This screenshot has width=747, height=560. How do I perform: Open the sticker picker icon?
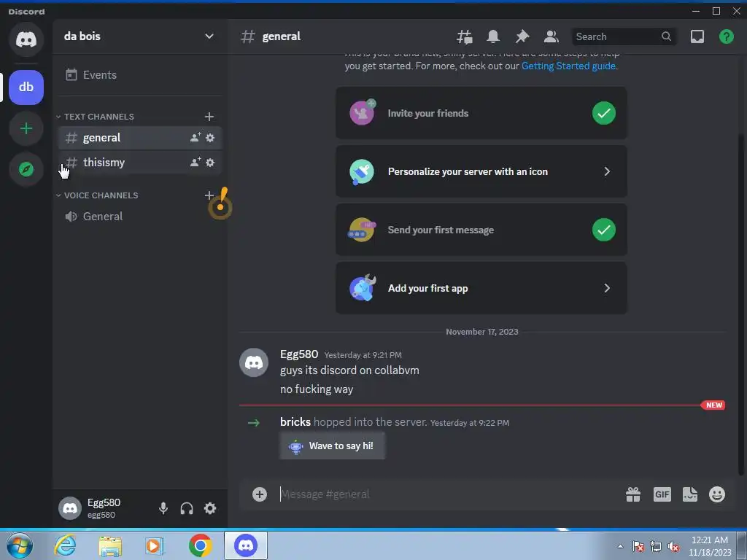click(x=690, y=494)
